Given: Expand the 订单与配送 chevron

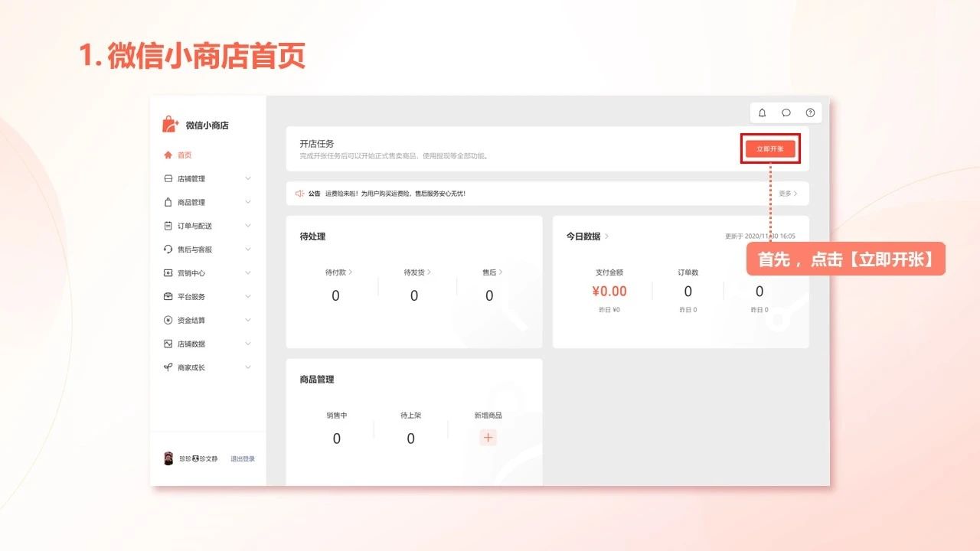Looking at the screenshot, I should pyautogui.click(x=248, y=226).
